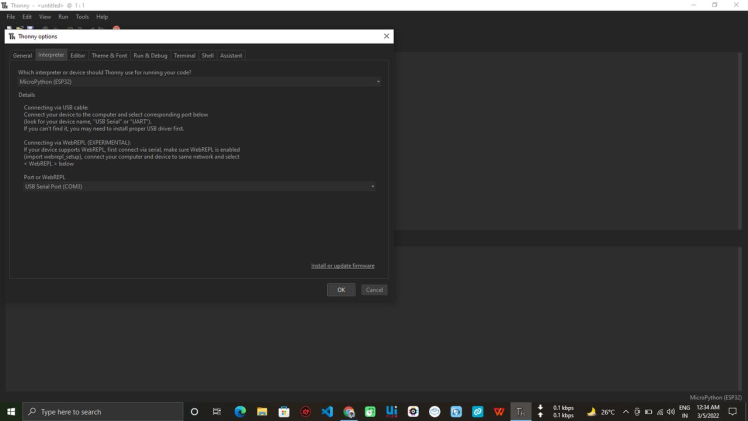
Task: Open the Run & Debug tab
Action: click(150, 56)
